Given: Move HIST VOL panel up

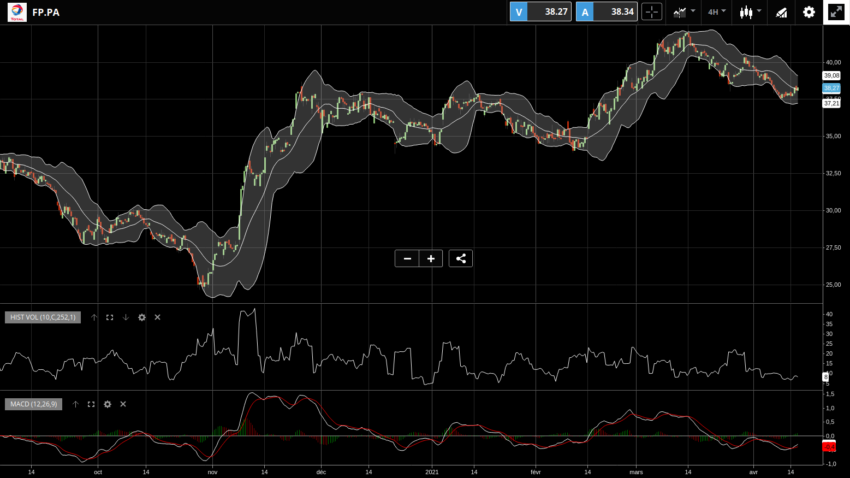Looking at the screenshot, I should pyautogui.click(x=94, y=317).
